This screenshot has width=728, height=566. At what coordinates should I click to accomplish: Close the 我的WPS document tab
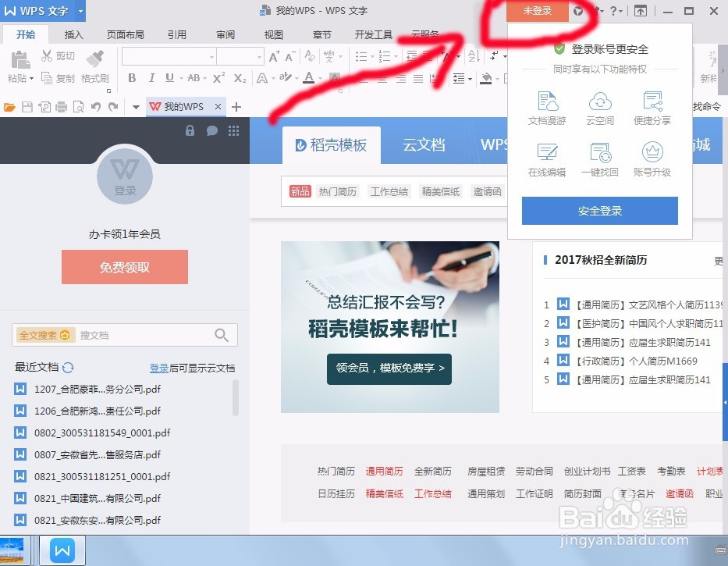point(218,107)
